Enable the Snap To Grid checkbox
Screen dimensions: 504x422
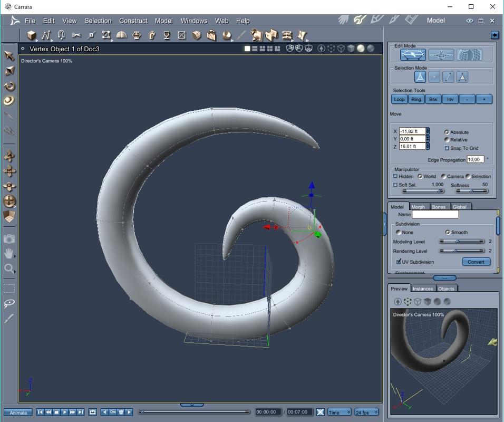[447, 148]
